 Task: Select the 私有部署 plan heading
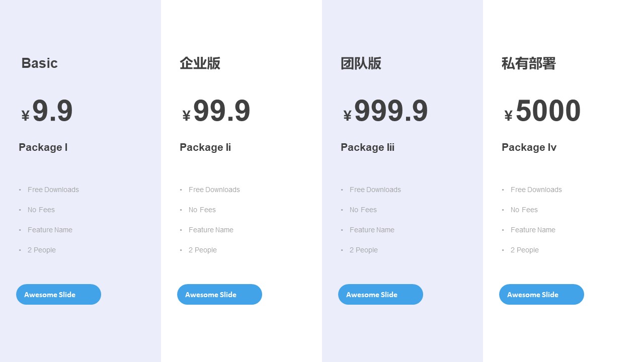click(x=528, y=63)
